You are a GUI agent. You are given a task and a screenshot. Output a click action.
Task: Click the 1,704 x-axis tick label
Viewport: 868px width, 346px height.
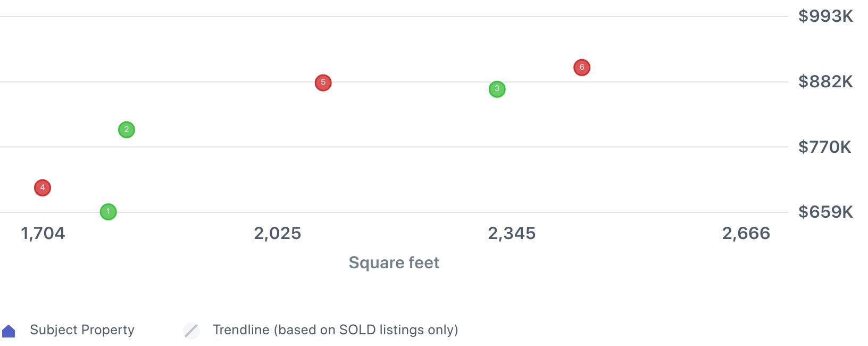point(43,233)
